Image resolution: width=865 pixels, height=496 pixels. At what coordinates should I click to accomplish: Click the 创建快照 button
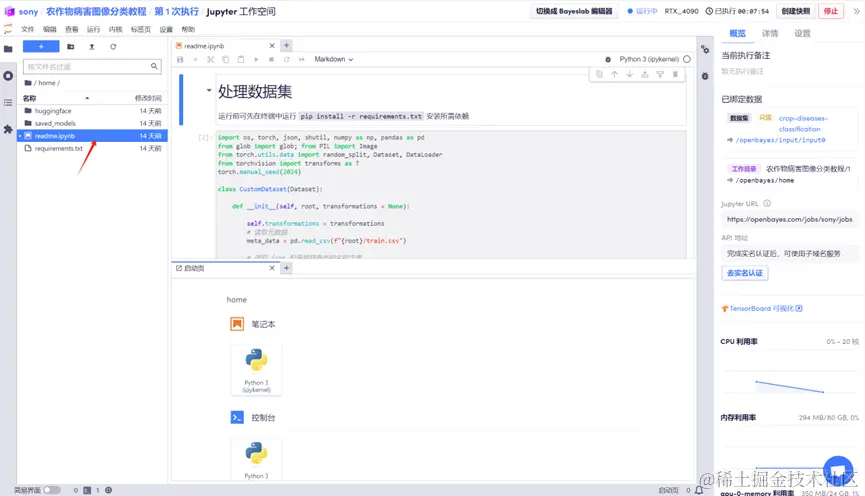click(x=795, y=11)
